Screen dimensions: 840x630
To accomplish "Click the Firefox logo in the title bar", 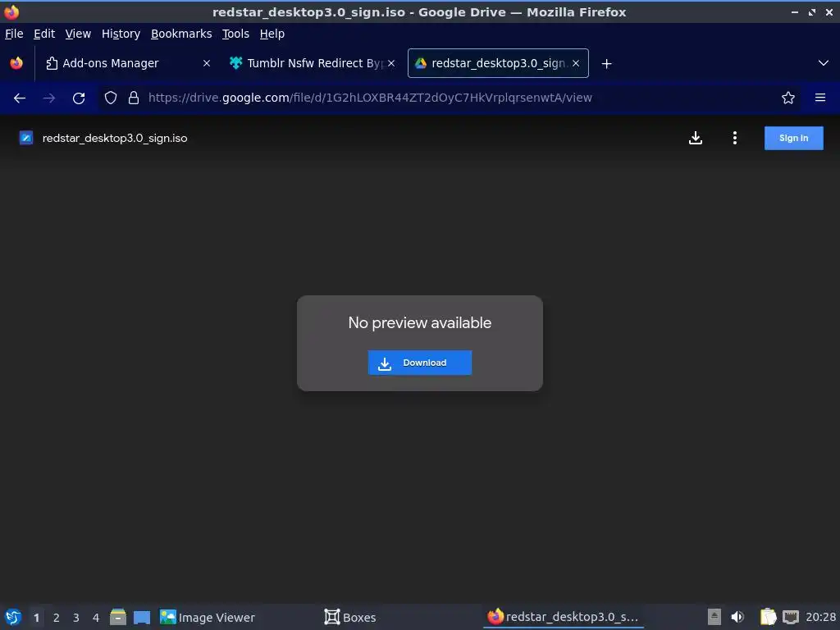I will (11, 11).
